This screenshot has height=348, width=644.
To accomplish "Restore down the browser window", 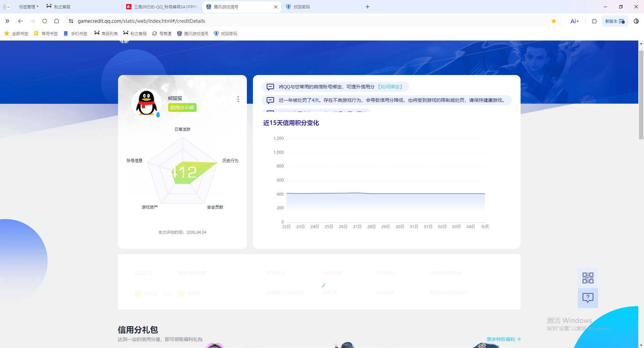I will [x=621, y=7].
